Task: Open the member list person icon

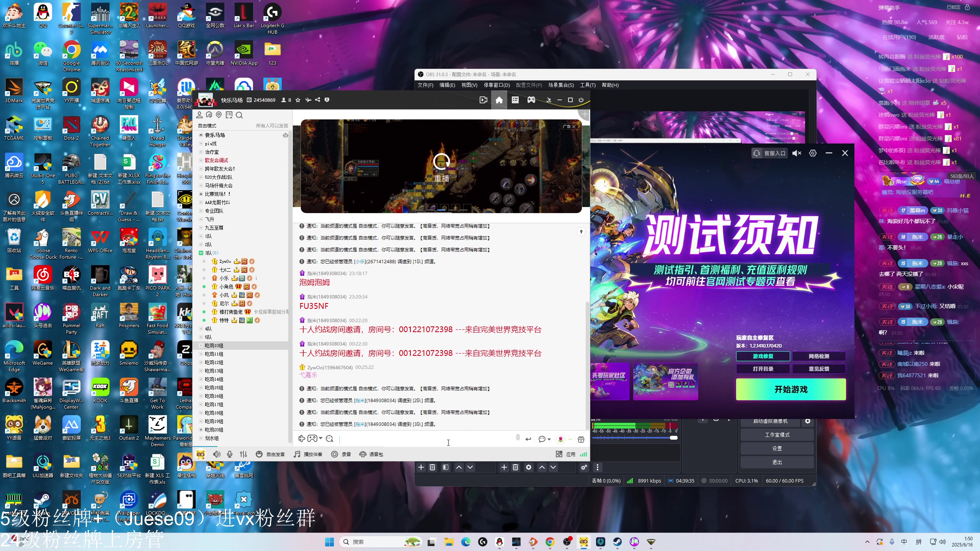Action: (199, 115)
